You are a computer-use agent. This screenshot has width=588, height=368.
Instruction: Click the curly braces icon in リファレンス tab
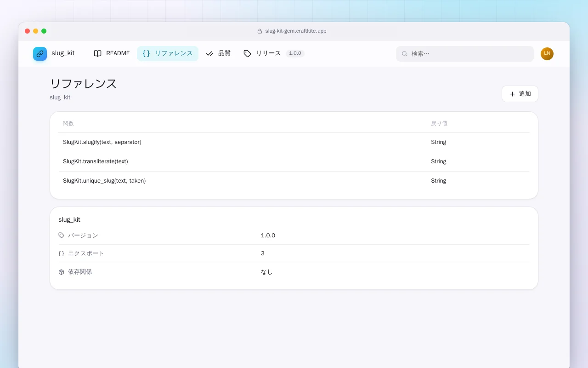coord(146,53)
